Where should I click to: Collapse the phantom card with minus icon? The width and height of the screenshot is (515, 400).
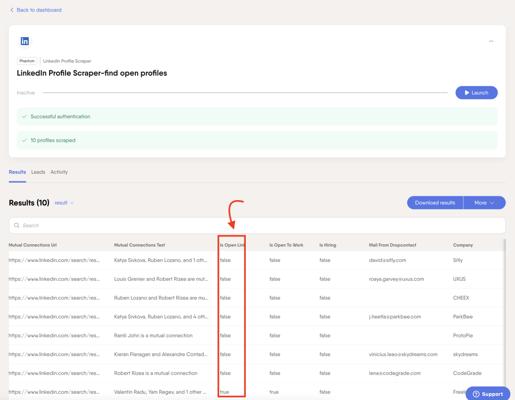491,41
